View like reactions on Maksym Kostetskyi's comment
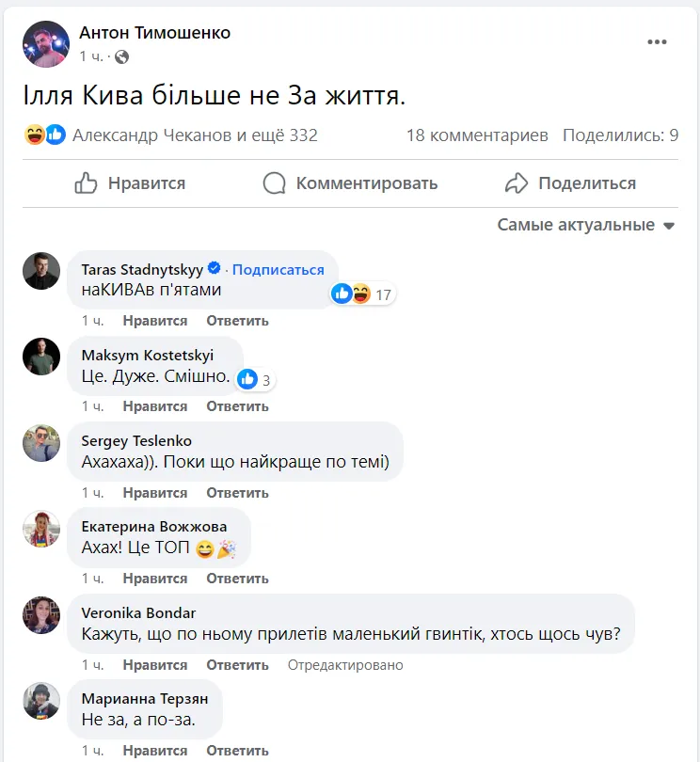Viewport: 700px width, 762px height. (255, 380)
